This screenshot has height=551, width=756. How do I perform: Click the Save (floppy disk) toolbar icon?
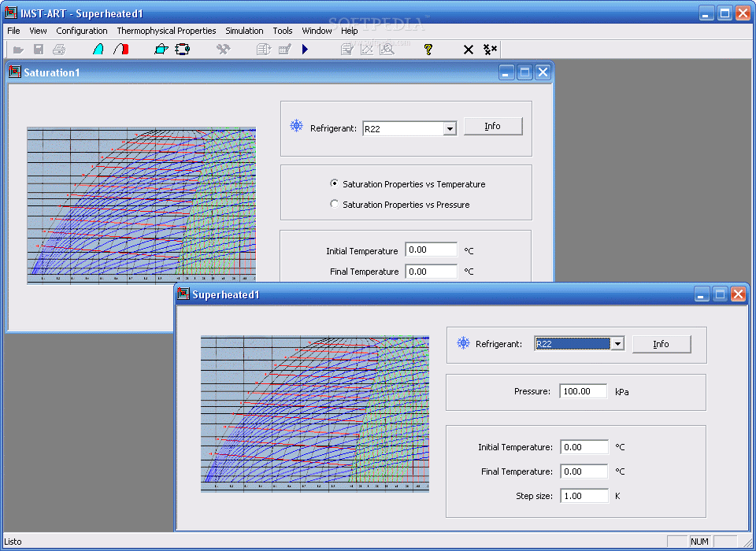(39, 49)
